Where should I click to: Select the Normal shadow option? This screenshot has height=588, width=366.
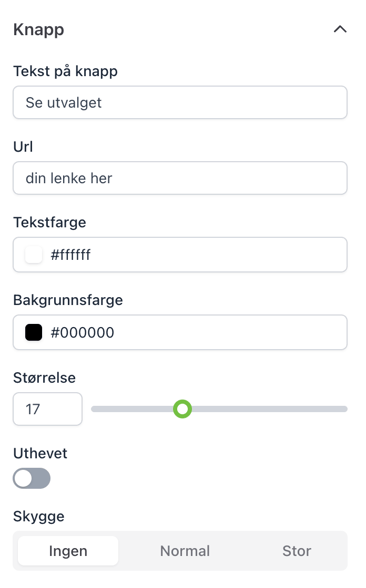pyautogui.click(x=185, y=550)
